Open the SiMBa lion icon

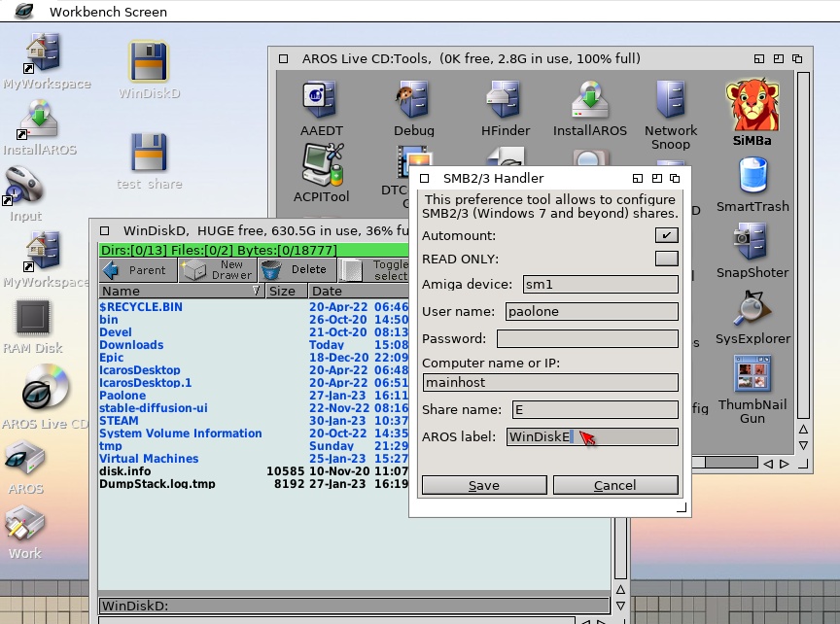click(x=752, y=105)
